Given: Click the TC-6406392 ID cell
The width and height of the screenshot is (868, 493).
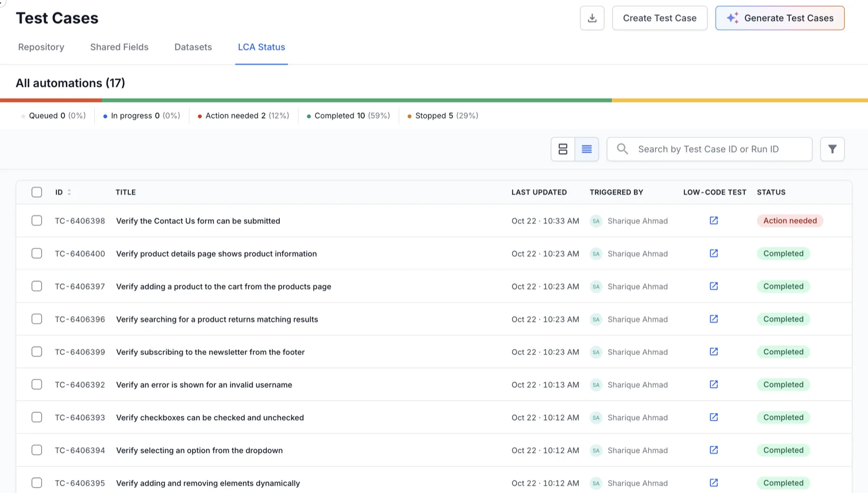Looking at the screenshot, I should (x=80, y=385).
